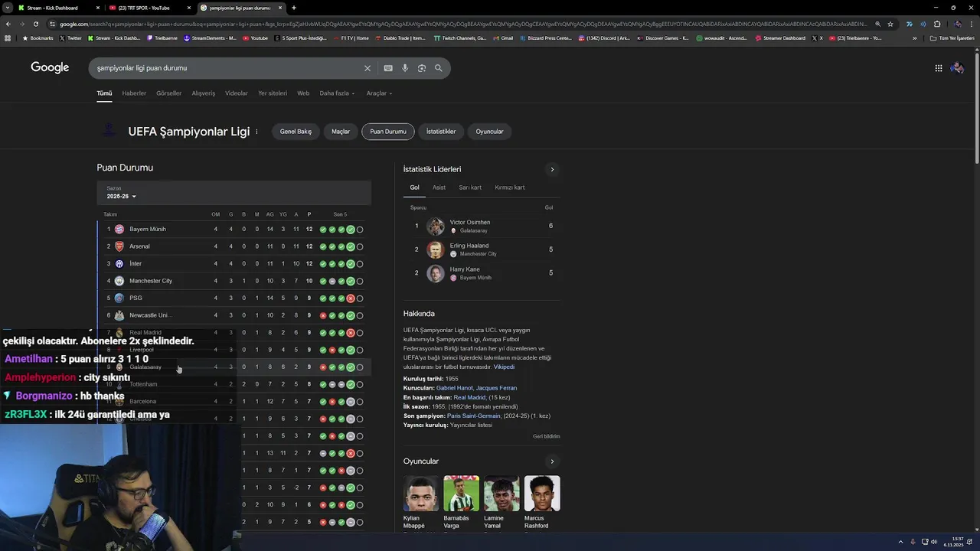Open the on-screen keyboard input tool

(x=388, y=68)
